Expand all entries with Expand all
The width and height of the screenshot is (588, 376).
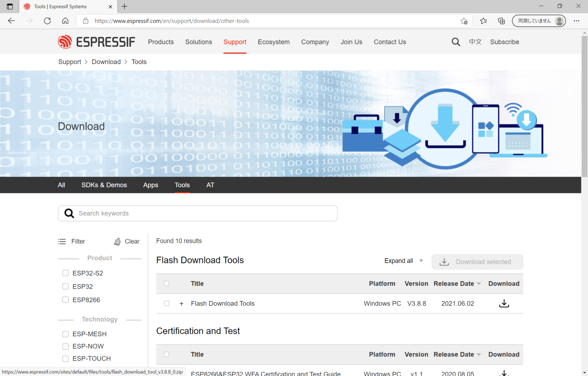coord(403,261)
